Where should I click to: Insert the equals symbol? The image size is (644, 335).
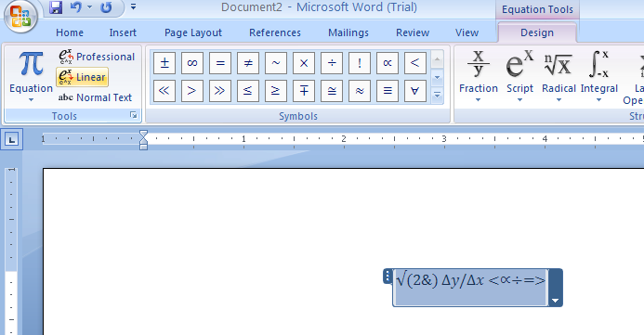(220, 63)
